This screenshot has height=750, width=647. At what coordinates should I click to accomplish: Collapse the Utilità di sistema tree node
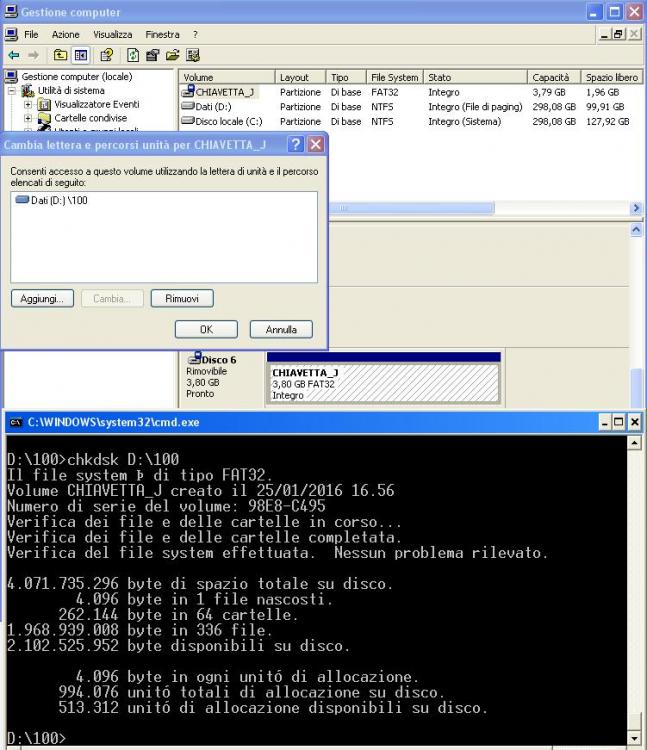tap(13, 91)
